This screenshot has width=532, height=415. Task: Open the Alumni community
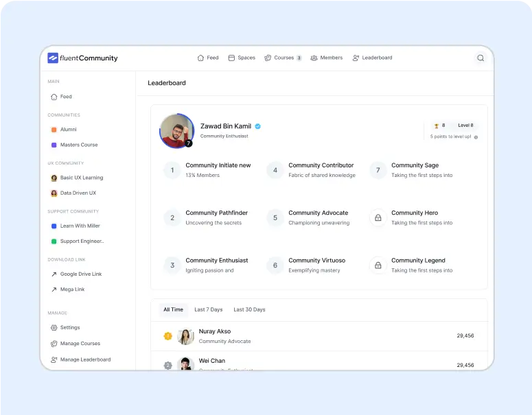click(x=68, y=130)
